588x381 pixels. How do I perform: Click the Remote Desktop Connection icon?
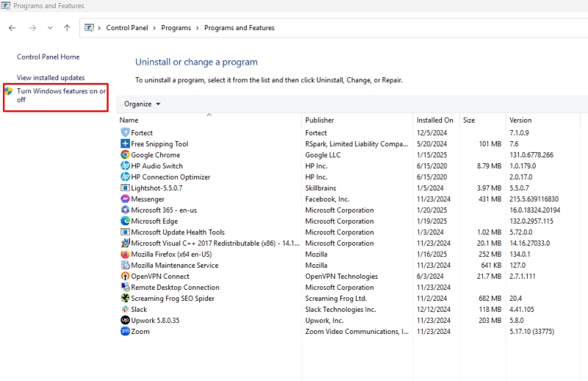click(x=125, y=287)
